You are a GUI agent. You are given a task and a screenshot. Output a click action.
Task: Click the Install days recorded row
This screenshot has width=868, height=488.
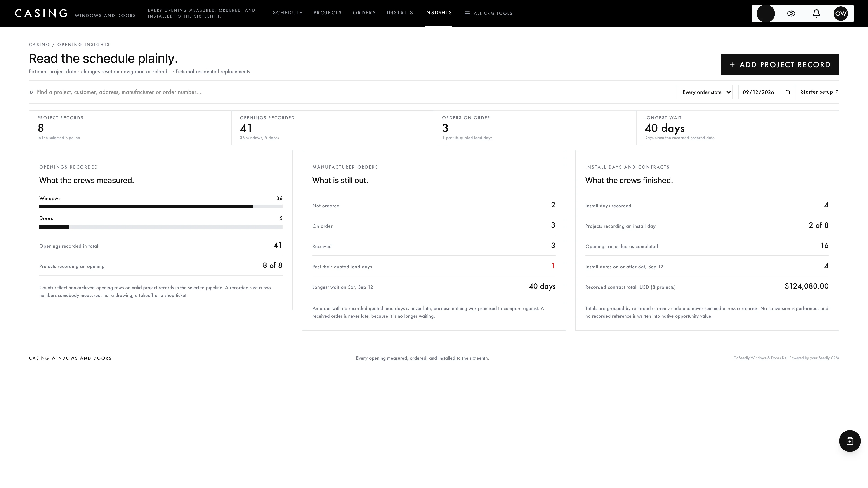click(x=707, y=205)
